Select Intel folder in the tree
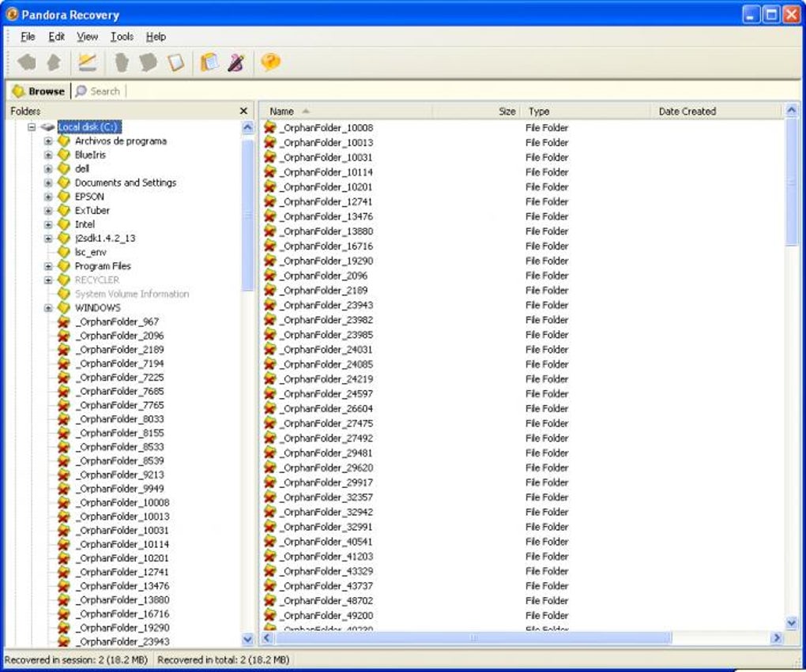The height and width of the screenshot is (672, 806). (x=85, y=224)
